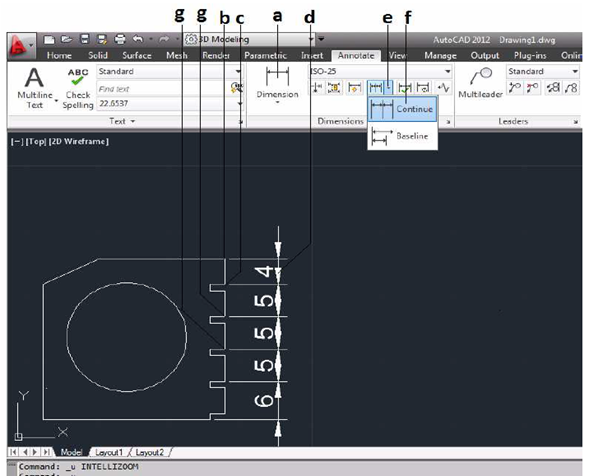Click the [-] viewport controls label

click(17, 142)
